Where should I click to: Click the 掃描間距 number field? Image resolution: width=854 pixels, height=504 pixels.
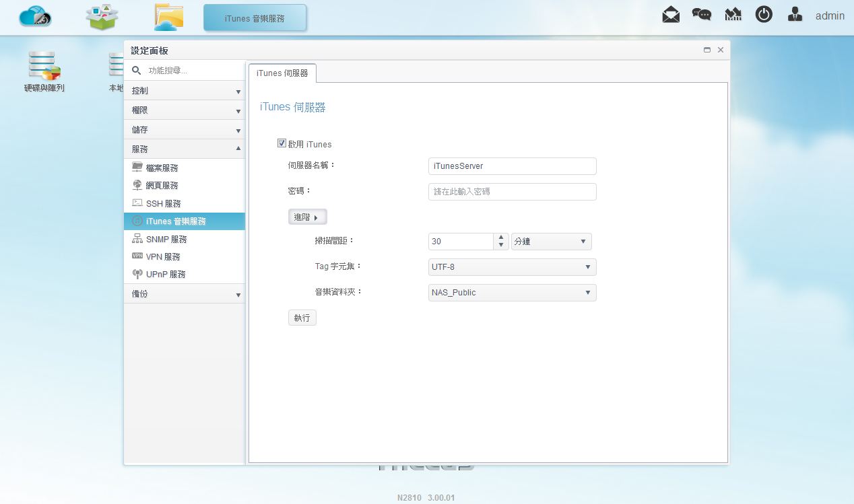[461, 242]
